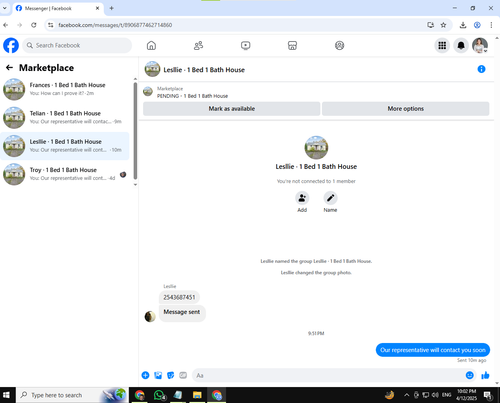The height and width of the screenshot is (403, 500).
Task: Attach a file with the photo icon
Action: pos(158,375)
